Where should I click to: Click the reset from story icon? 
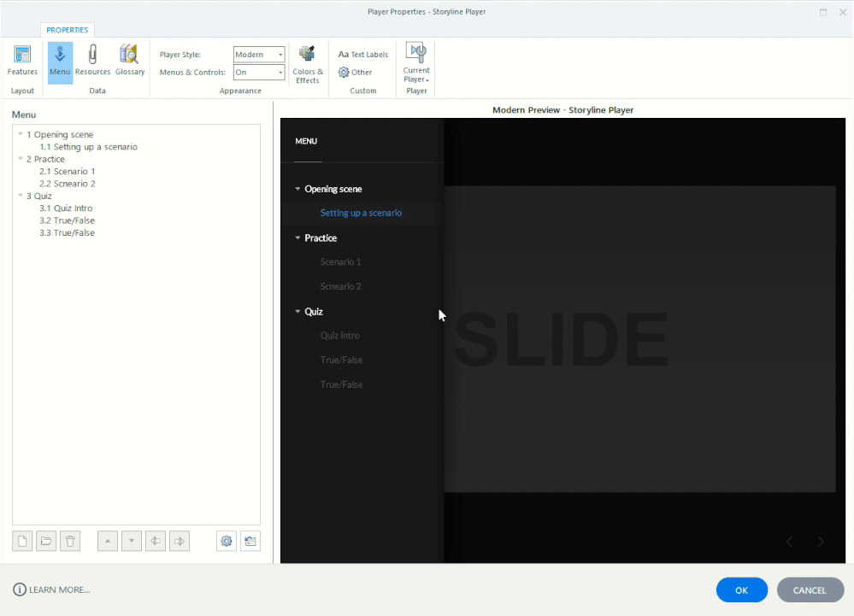[250, 541]
